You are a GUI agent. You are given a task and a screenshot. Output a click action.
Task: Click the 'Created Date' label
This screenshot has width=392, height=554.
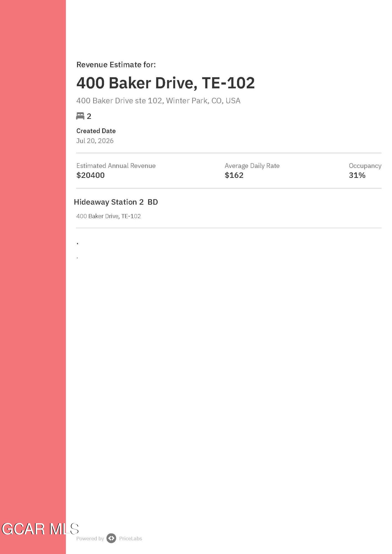pyautogui.click(x=96, y=131)
